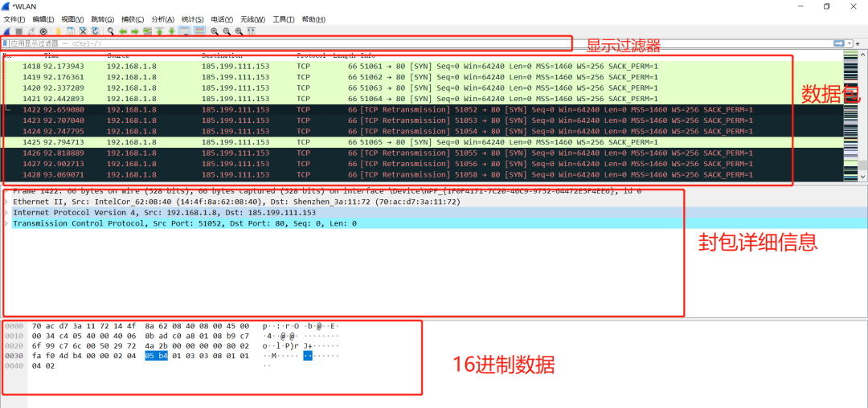Screen dimensions: 868x408
Task: Select retransmission packet 1426
Action: coord(420,153)
